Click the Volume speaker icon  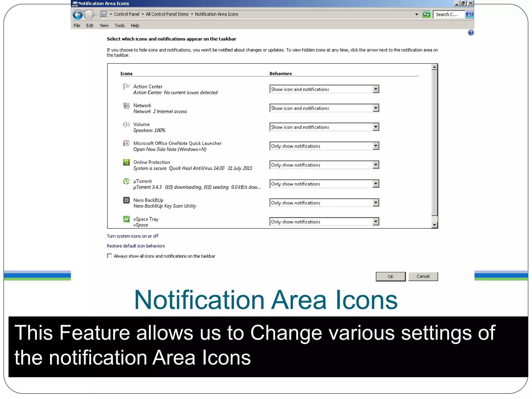[126, 124]
